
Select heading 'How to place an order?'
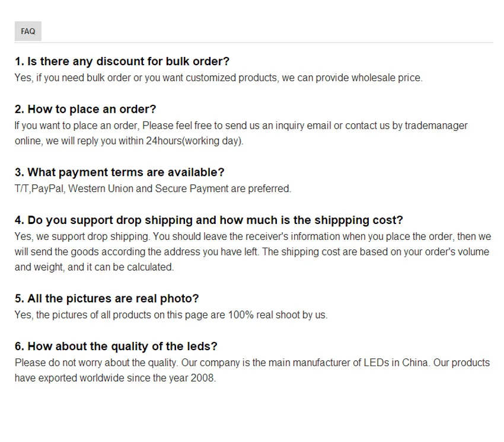(x=85, y=109)
